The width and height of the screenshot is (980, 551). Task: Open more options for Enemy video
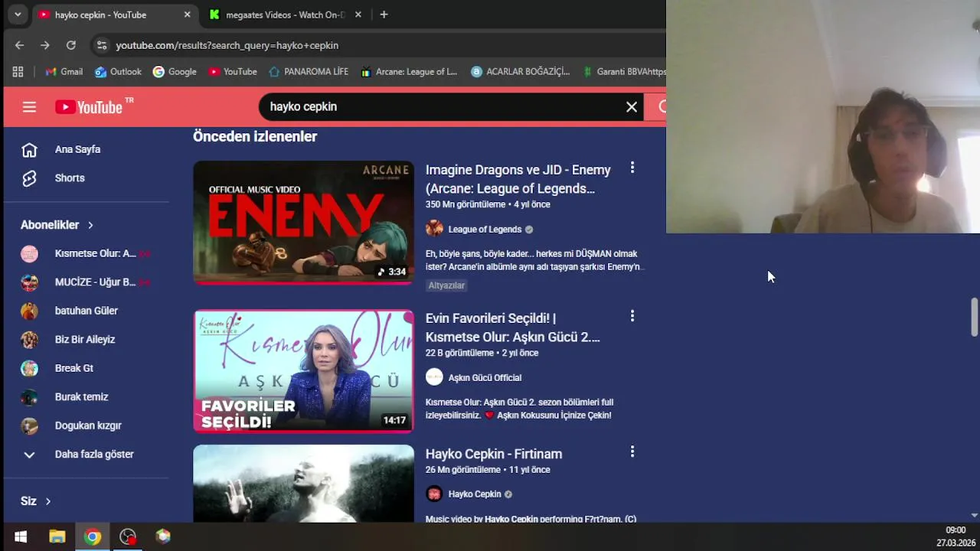632,168
